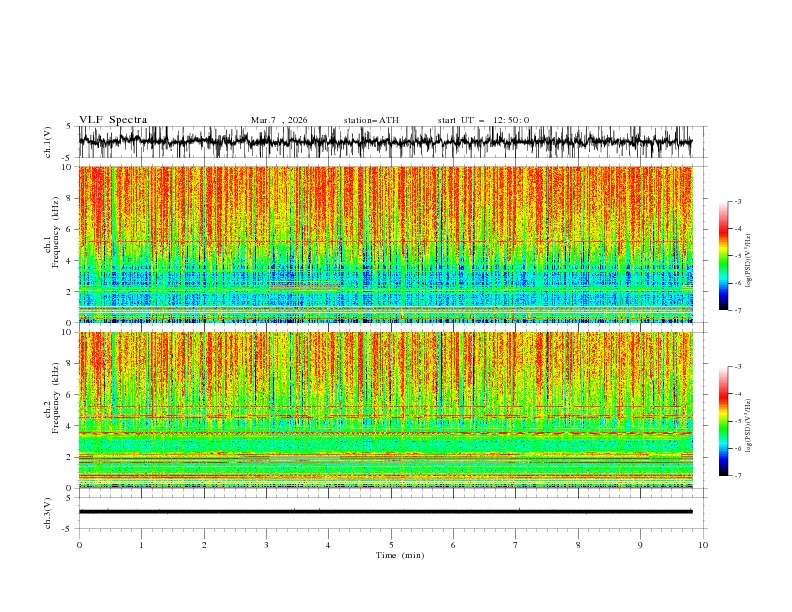This screenshot has height=612, width=792.
Task: Click the "-3" value on upper color bar
Action: coord(737,201)
